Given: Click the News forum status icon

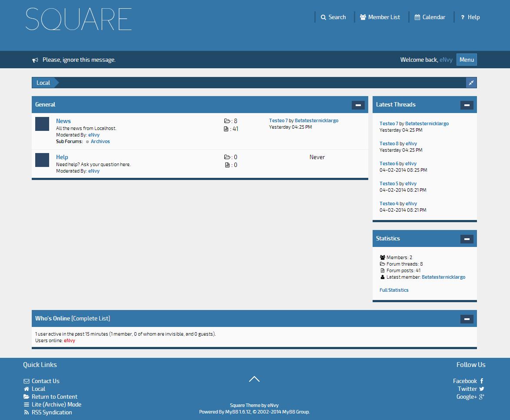Looking at the screenshot, I should click(42, 124).
